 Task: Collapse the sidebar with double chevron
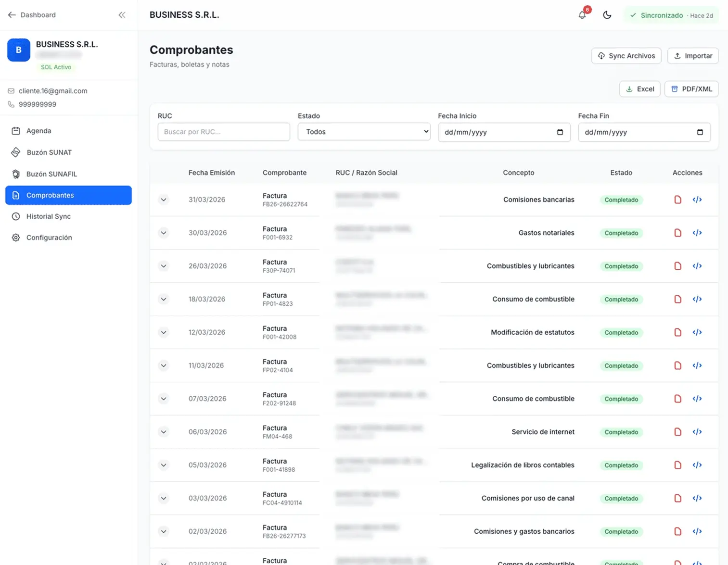tap(122, 15)
